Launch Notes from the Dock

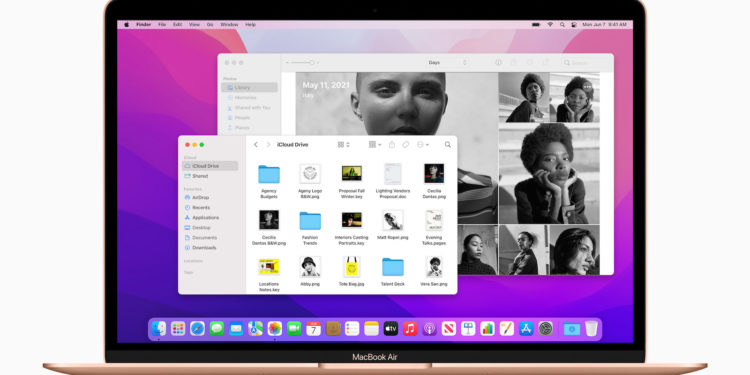click(x=371, y=329)
